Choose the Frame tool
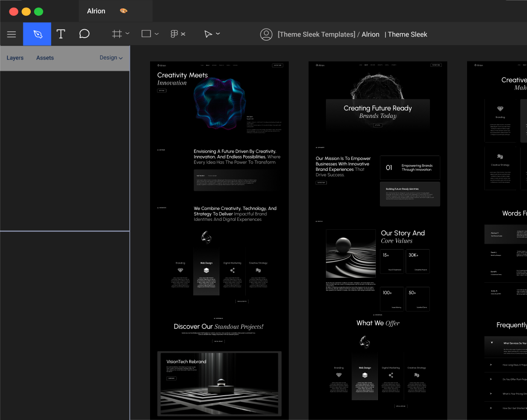This screenshot has height=420, width=527. [117, 34]
